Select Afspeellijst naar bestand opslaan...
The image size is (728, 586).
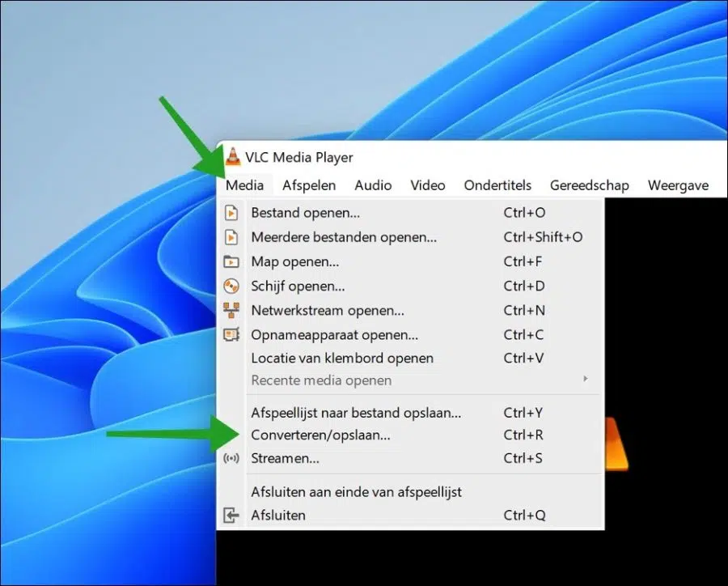coord(410,413)
